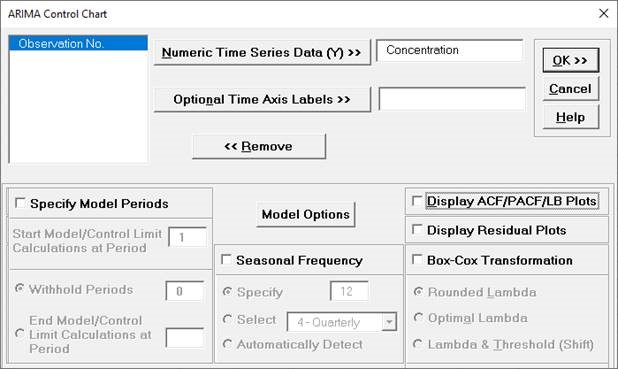Click Numeric Time Series Data (Y) button
Image resolution: width=618 pixels, height=369 pixels.
(262, 52)
